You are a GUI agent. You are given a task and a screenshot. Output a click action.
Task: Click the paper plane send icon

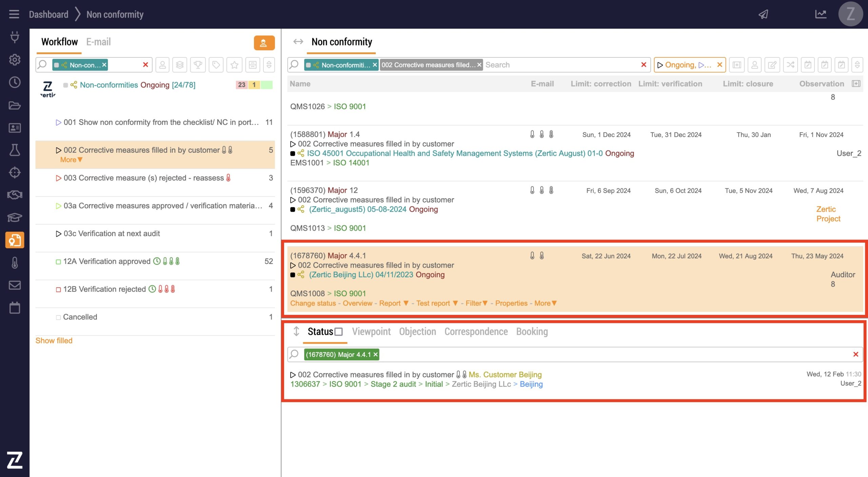pyautogui.click(x=763, y=14)
